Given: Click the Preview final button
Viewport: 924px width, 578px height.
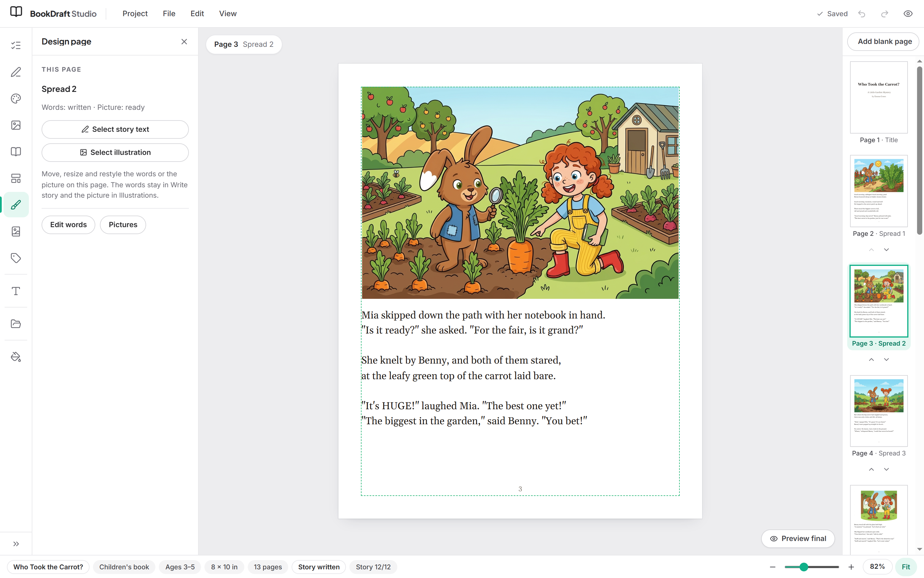Looking at the screenshot, I should [798, 539].
